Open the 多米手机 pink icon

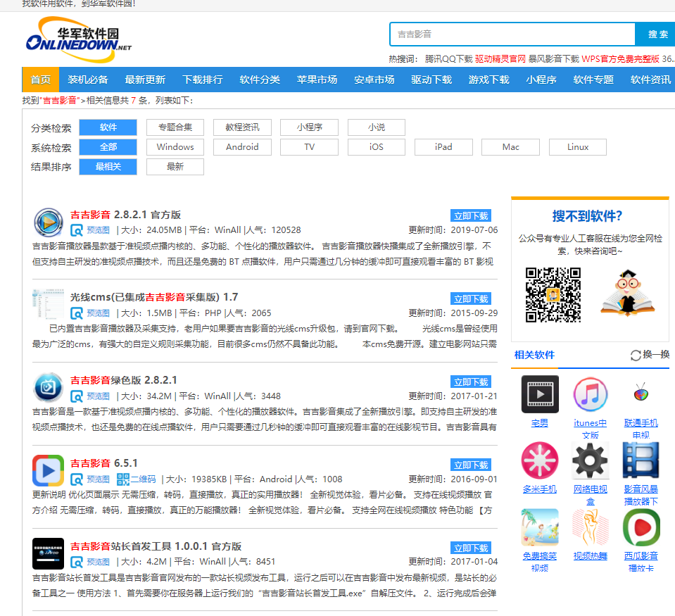coord(540,460)
